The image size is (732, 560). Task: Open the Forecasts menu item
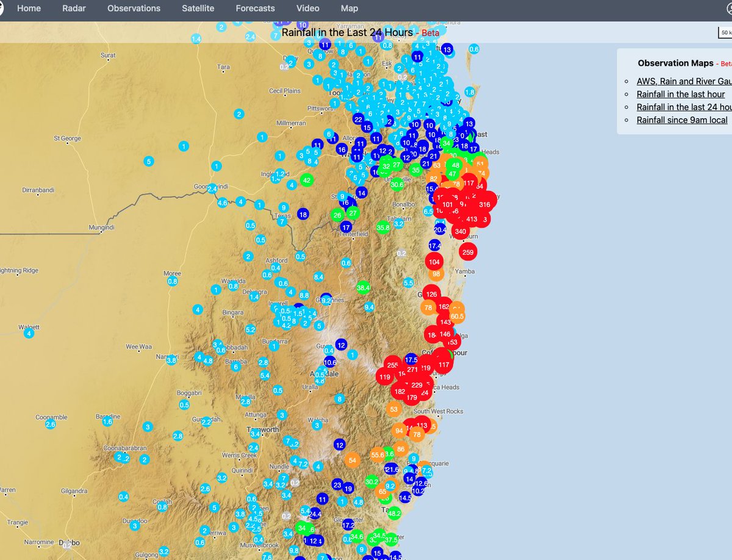[256, 9]
